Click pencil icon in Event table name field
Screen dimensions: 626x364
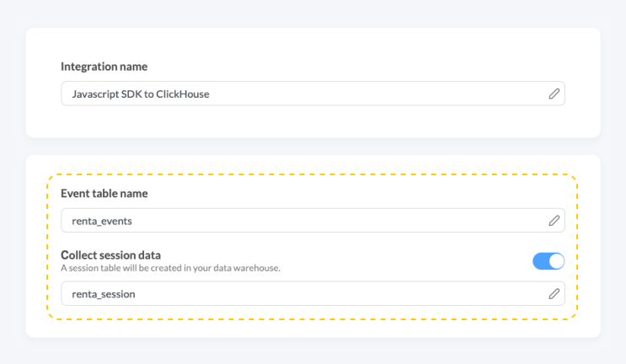[x=554, y=221]
